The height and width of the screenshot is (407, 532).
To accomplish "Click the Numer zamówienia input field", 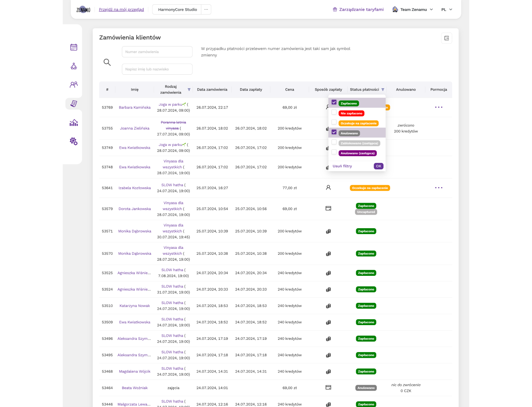I will tap(157, 52).
